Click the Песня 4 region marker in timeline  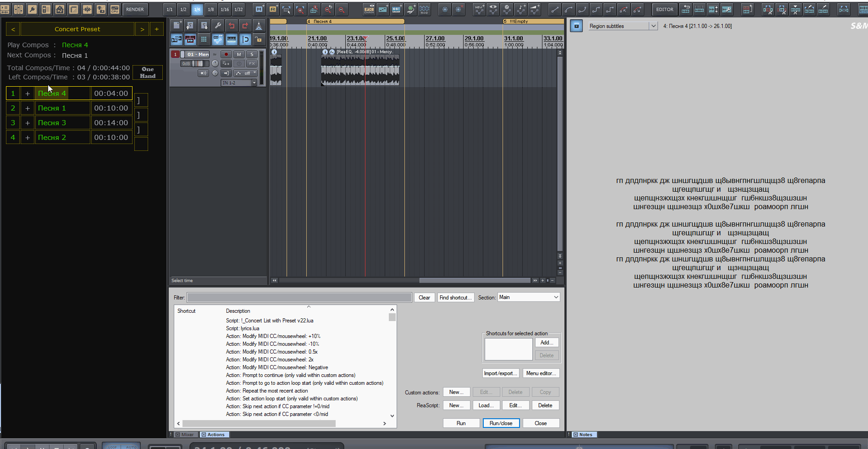click(355, 22)
